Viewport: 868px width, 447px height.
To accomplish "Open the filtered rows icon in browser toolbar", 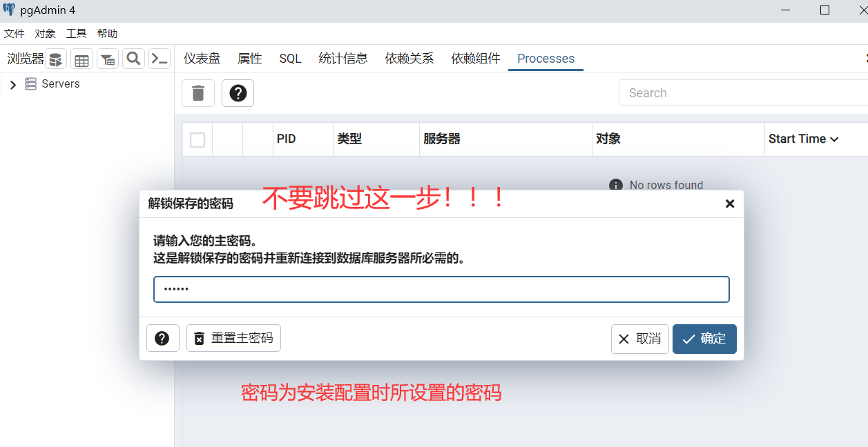I will 108,59.
